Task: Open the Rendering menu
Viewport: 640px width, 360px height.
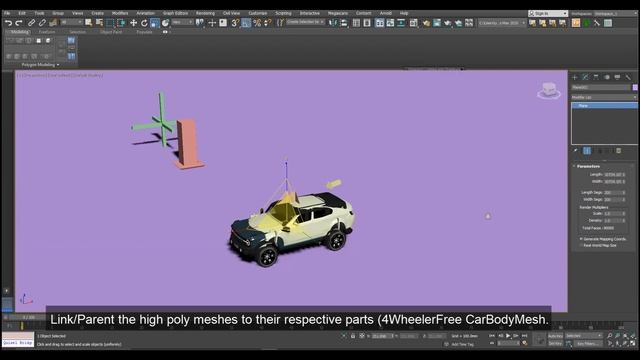Action: click(x=205, y=13)
